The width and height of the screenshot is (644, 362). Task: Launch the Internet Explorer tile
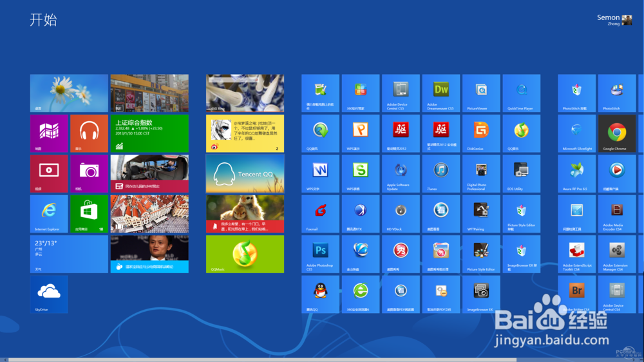(x=49, y=214)
